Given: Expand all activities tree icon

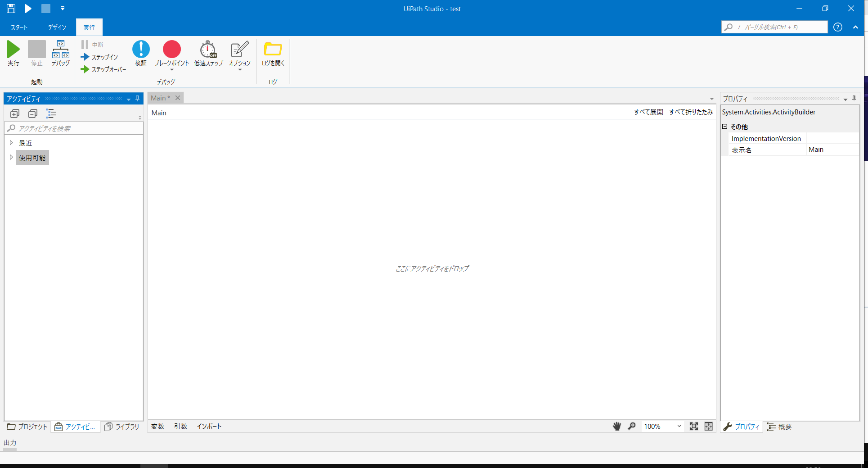Looking at the screenshot, I should coord(15,114).
